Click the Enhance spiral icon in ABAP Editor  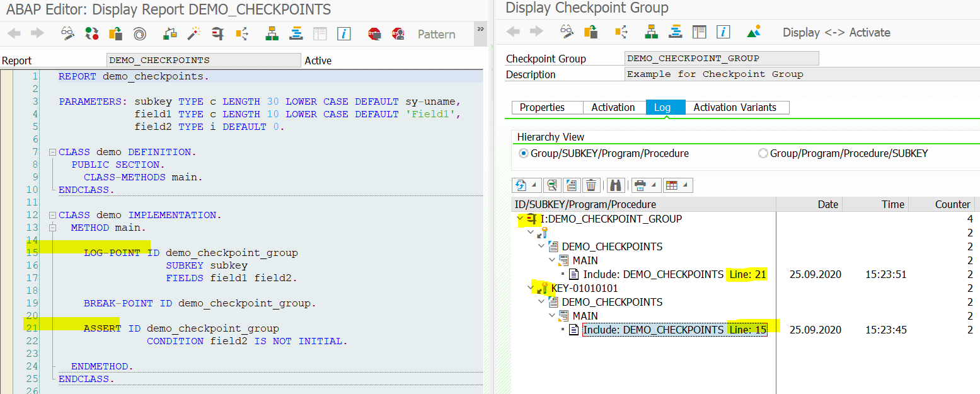pyautogui.click(x=139, y=33)
